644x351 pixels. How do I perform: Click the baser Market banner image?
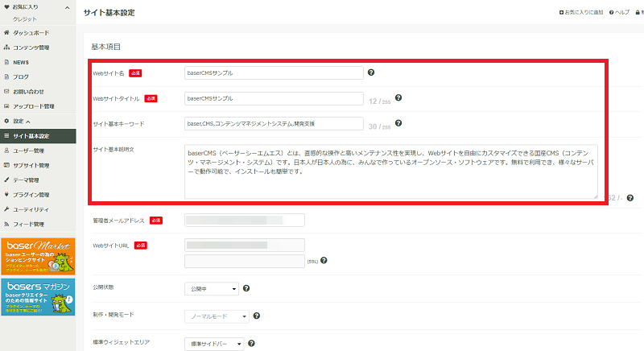tap(38, 257)
